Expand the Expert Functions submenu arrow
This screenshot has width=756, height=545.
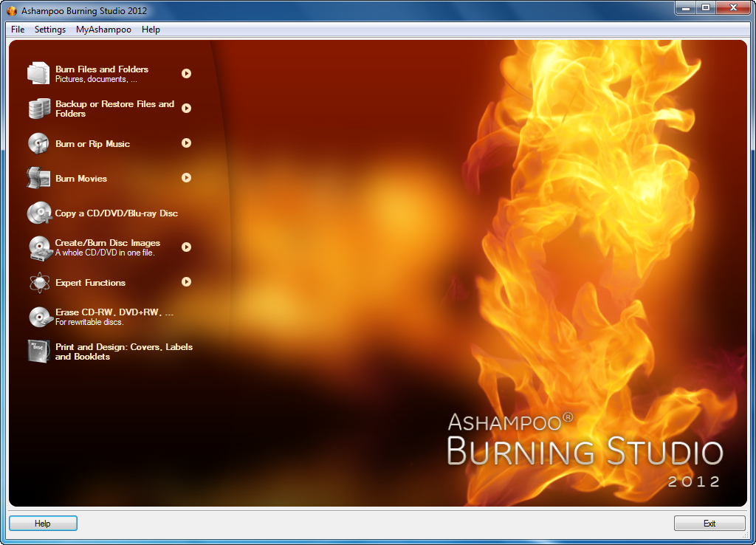pyautogui.click(x=186, y=282)
